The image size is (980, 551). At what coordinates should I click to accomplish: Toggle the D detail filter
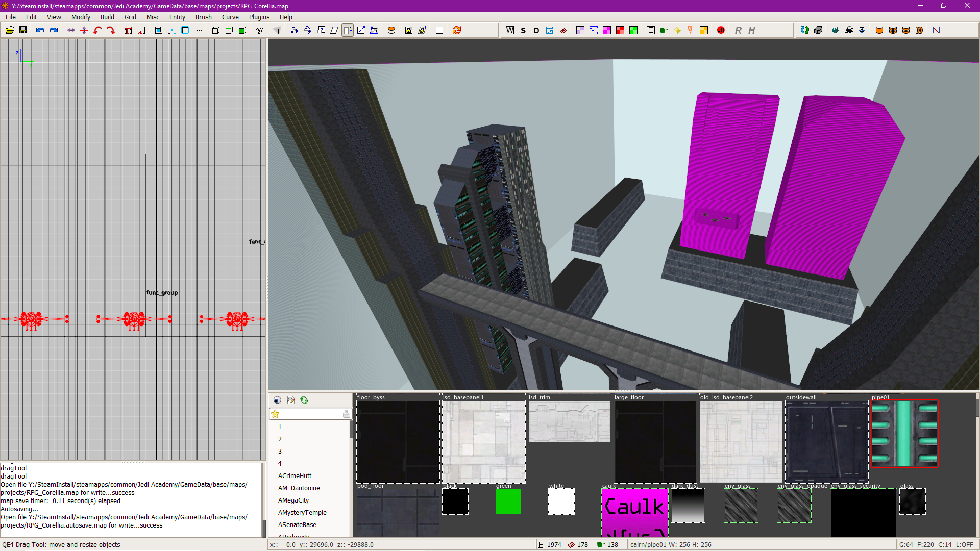536,30
